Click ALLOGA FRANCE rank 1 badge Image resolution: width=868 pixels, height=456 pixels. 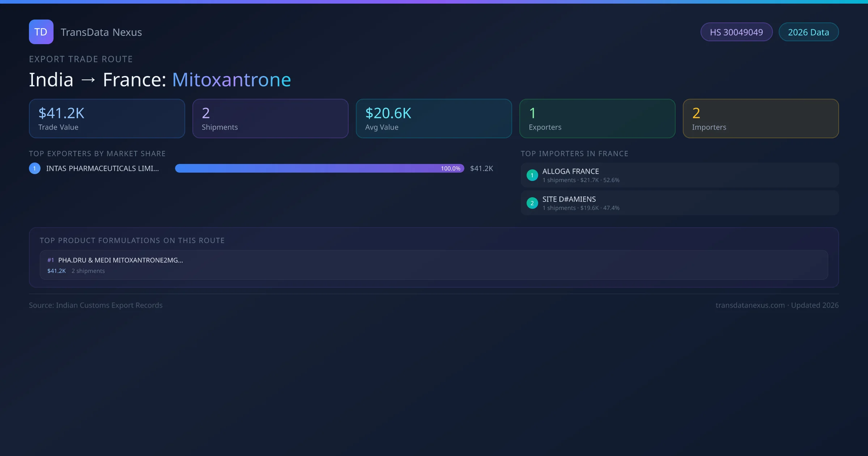coord(532,175)
